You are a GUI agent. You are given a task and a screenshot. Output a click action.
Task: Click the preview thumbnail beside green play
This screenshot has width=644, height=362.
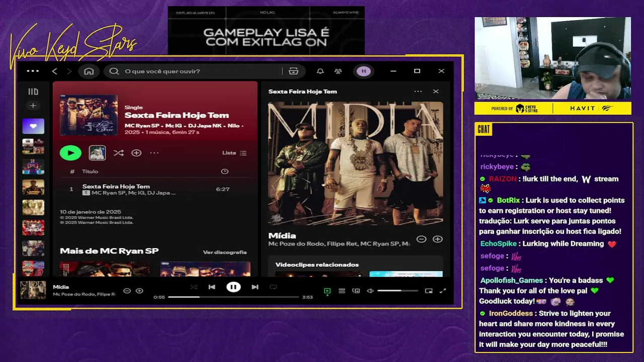[97, 153]
